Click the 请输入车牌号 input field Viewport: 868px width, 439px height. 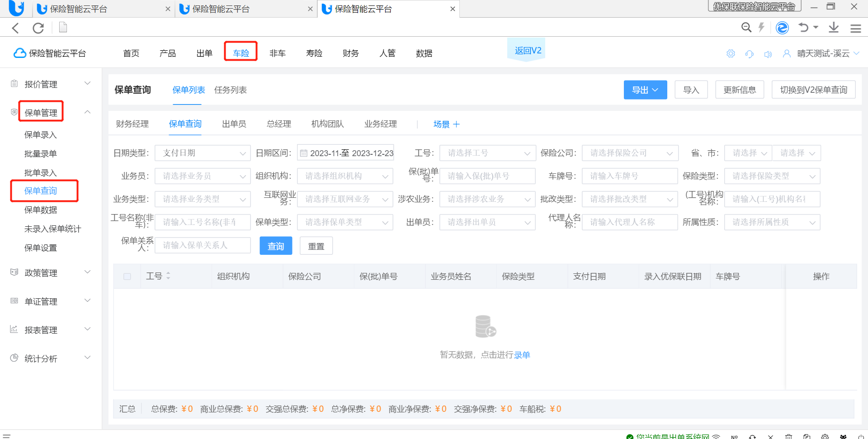(630, 176)
